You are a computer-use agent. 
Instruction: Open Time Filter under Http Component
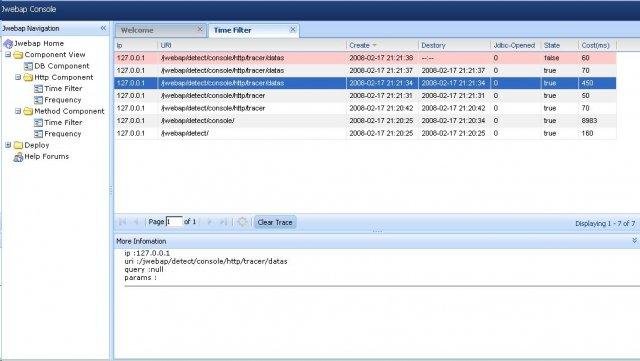[x=63, y=89]
